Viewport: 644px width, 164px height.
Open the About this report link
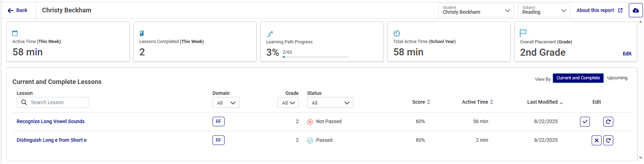[x=599, y=10]
